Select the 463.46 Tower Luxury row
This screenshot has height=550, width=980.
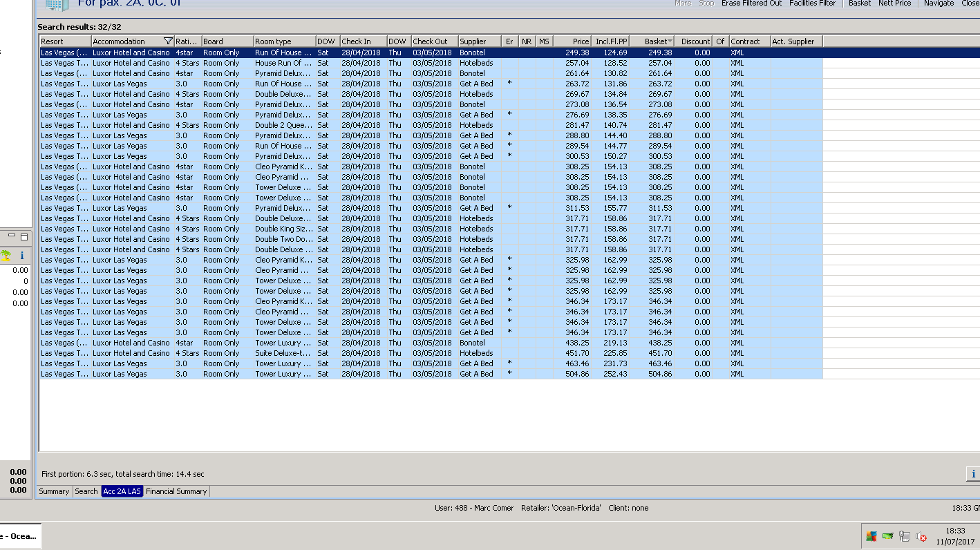(x=431, y=363)
